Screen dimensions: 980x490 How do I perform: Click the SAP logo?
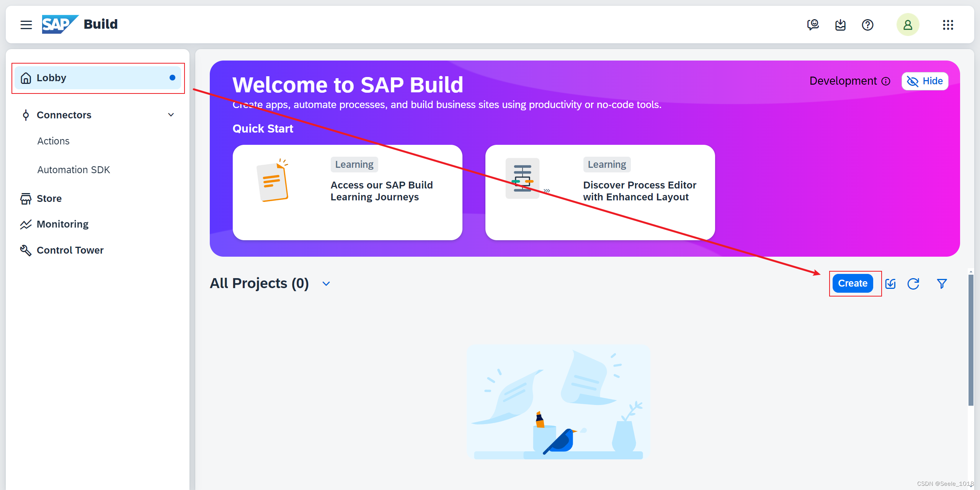(60, 25)
